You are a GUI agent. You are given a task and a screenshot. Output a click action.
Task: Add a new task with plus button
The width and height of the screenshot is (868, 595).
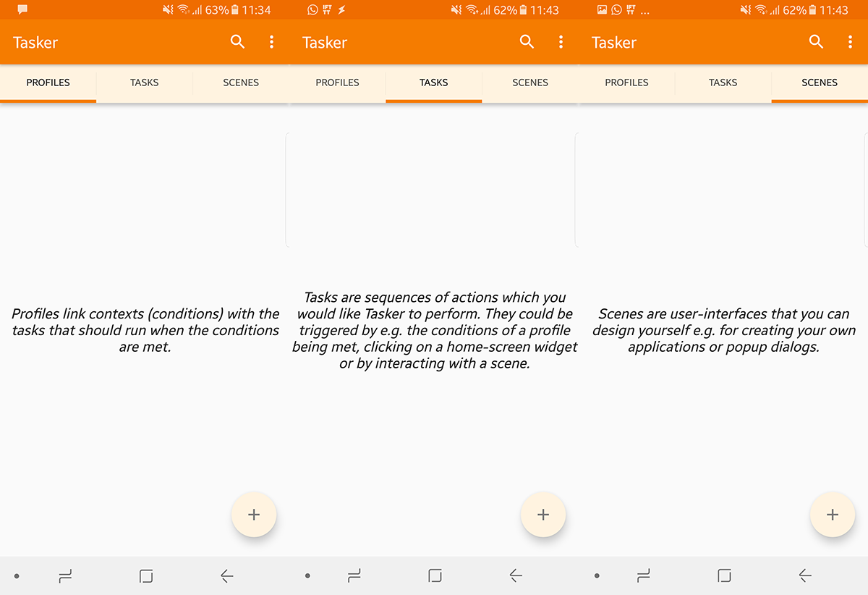[x=543, y=515]
